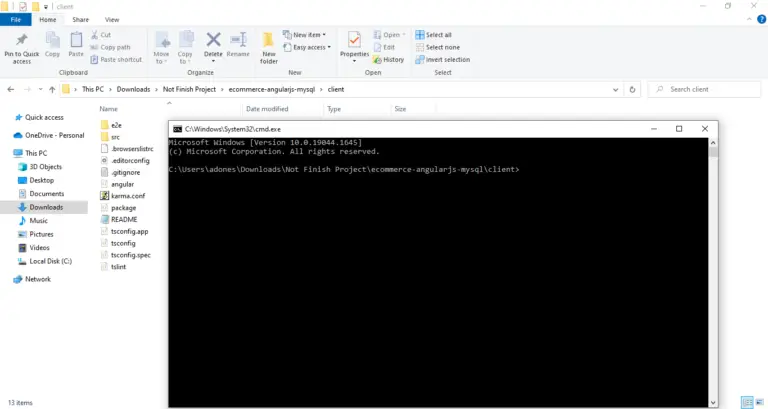This screenshot has width=768, height=409.
Task: Switch to the View ribbon tab
Action: point(112,19)
